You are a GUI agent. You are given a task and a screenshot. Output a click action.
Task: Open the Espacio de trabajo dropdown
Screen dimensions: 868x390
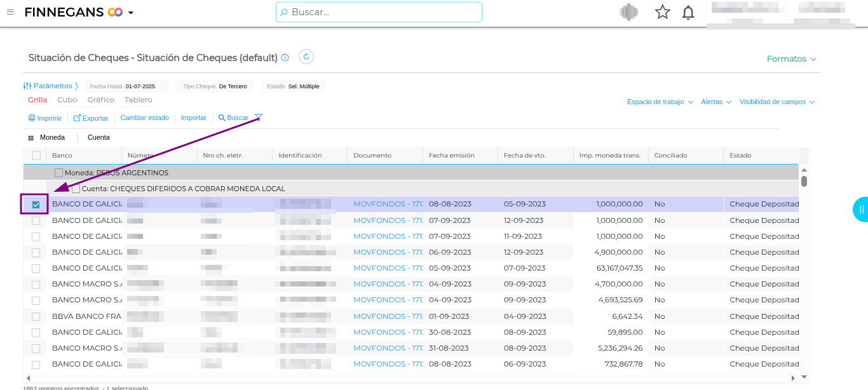click(x=660, y=102)
